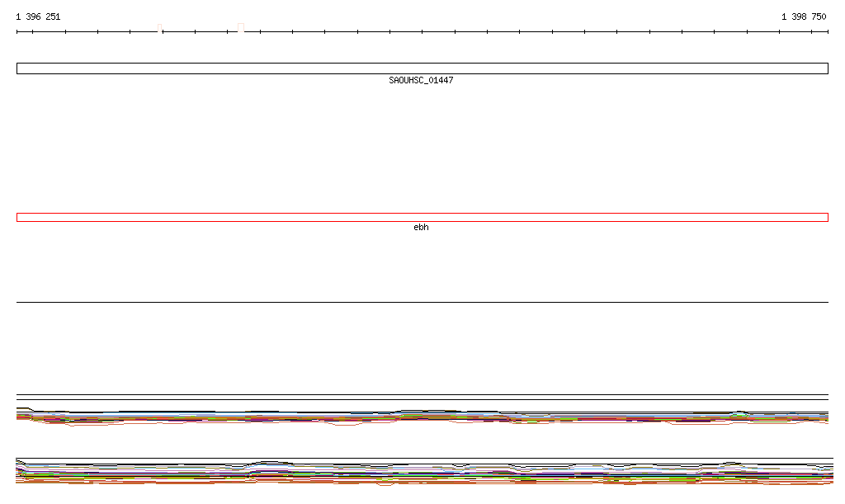Click the ebh gene label
Image resolution: width=845 pixels, height=504 pixels.
[421, 227]
